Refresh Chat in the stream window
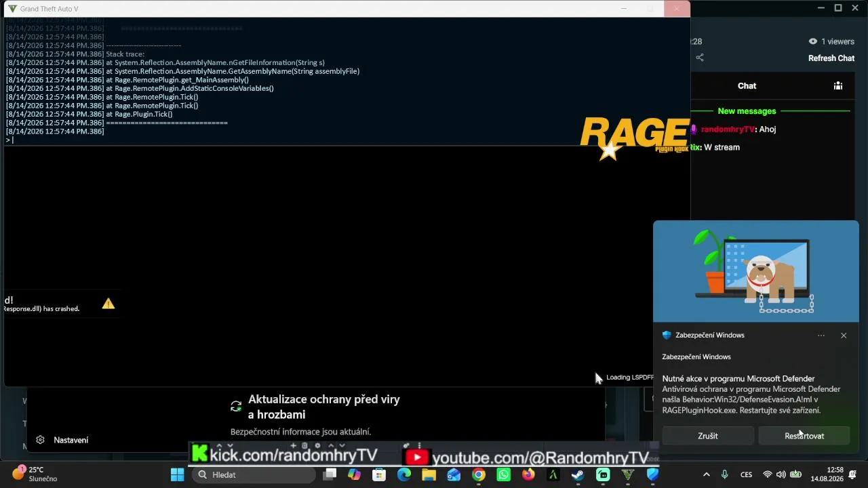This screenshot has width=868, height=488. 831,58
